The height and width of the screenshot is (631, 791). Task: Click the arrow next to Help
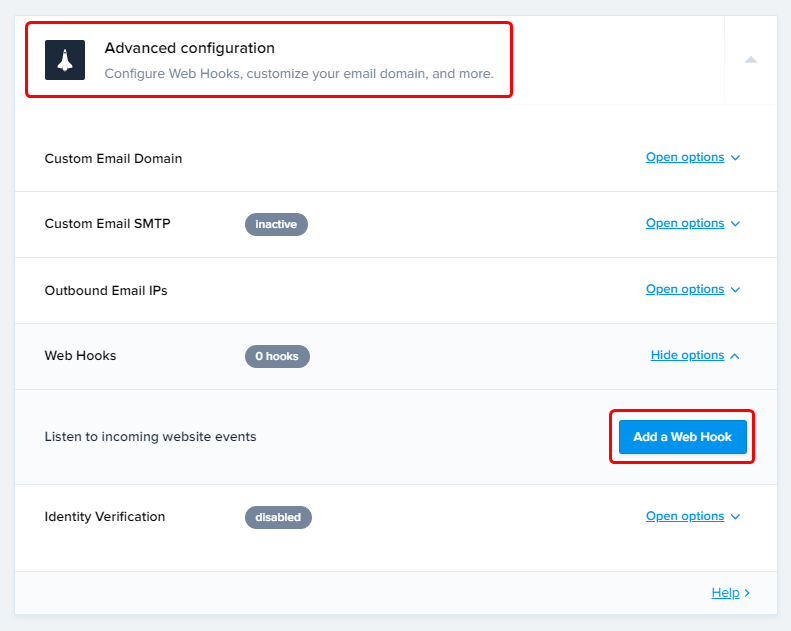point(747,593)
